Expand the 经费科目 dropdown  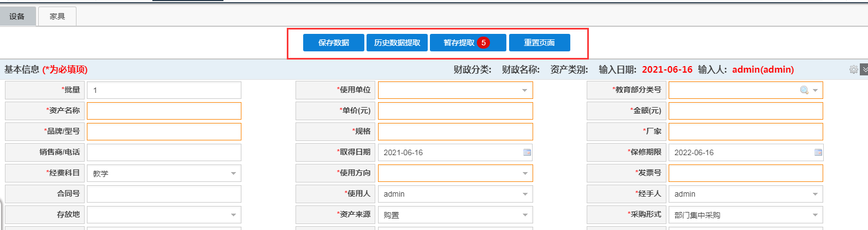[x=233, y=173]
